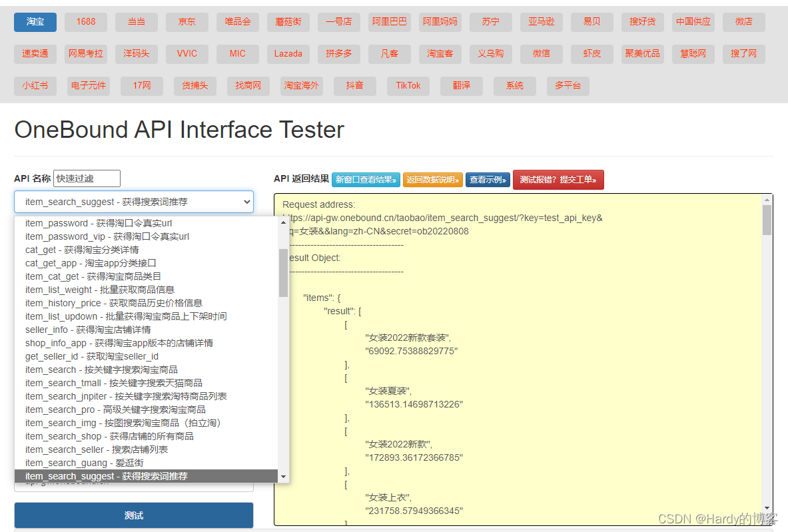788x532 pixels.
Task: Open the 唯品会 platform tab
Action: (x=238, y=22)
